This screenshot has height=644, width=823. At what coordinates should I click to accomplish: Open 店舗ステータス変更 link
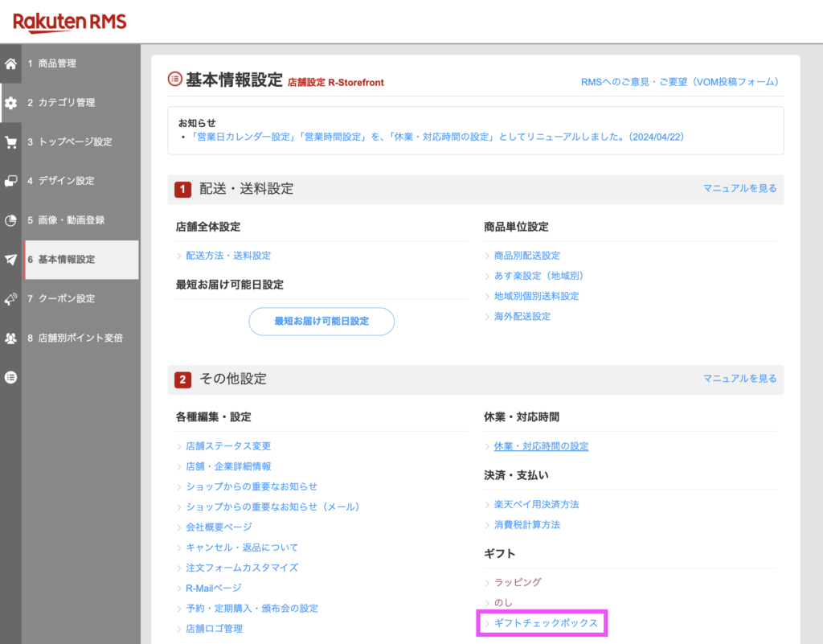228,446
